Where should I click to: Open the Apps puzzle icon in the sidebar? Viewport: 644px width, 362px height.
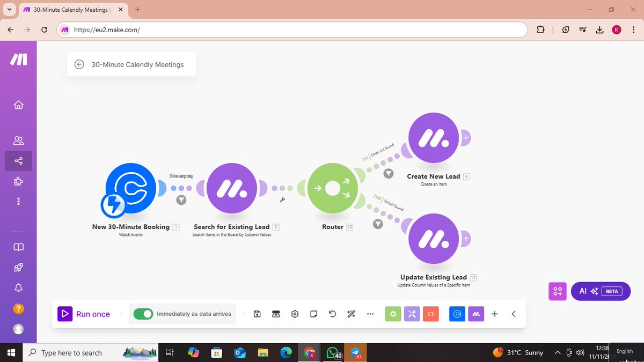pyautogui.click(x=18, y=181)
